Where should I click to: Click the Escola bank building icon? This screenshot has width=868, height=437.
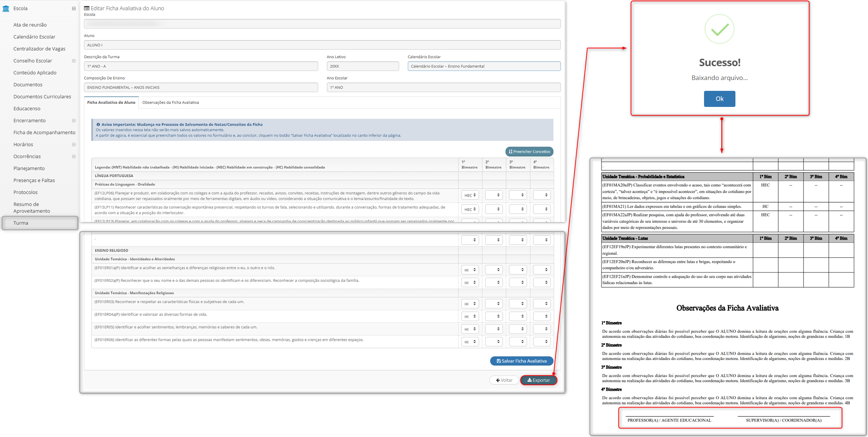pyautogui.click(x=6, y=8)
